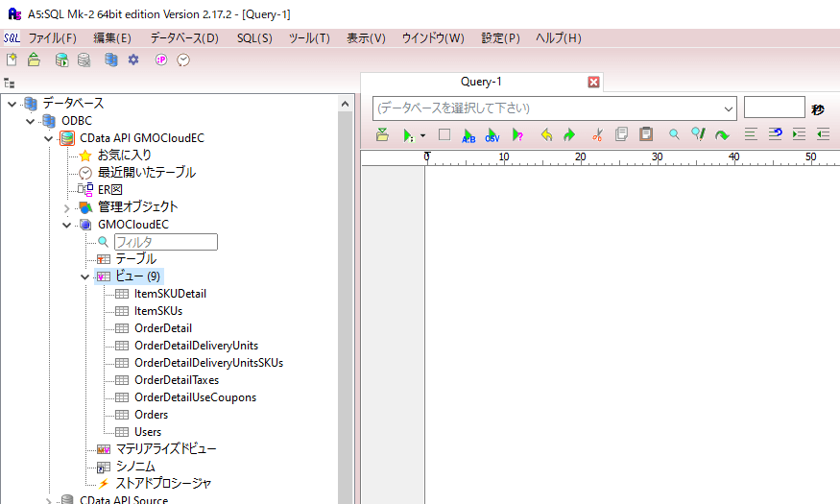Click the clipboard paste icon
The height and width of the screenshot is (504, 840).
pos(646,133)
